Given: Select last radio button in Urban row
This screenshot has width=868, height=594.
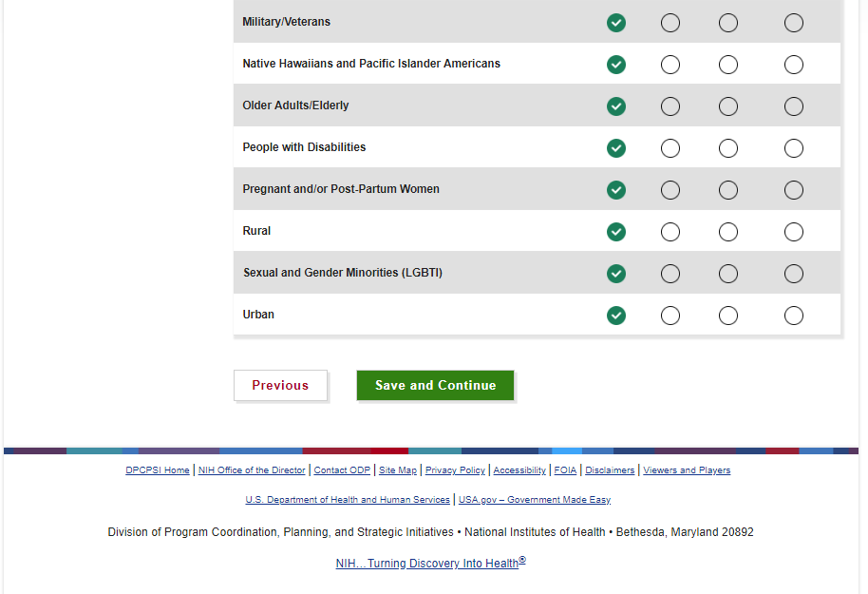Looking at the screenshot, I should (x=794, y=316).
